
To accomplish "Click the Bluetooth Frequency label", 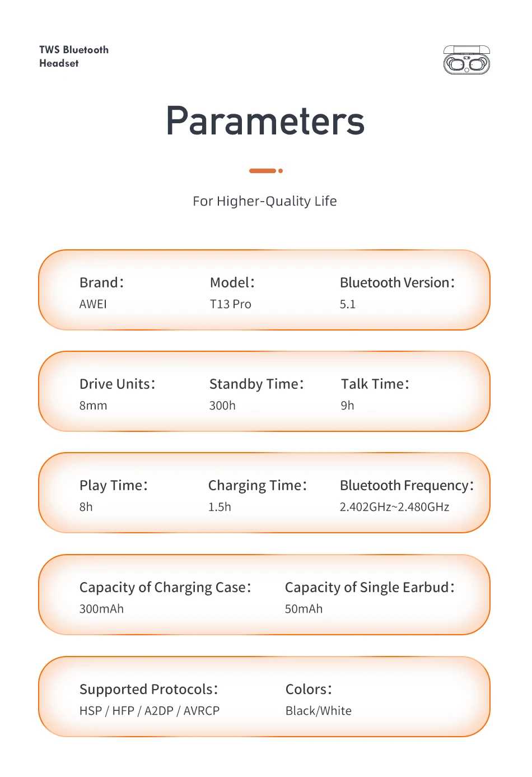I will point(407,486).
